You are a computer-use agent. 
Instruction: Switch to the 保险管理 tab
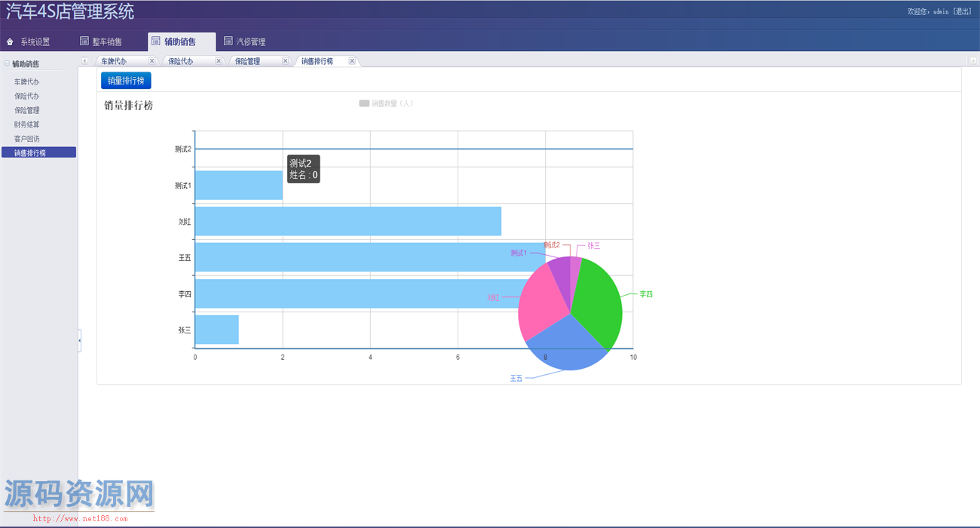tap(248, 61)
